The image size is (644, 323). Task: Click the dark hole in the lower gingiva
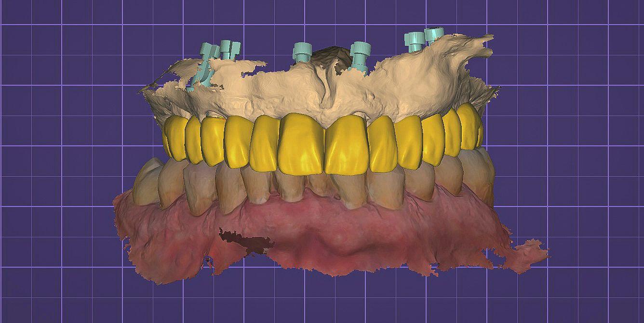tap(243, 240)
